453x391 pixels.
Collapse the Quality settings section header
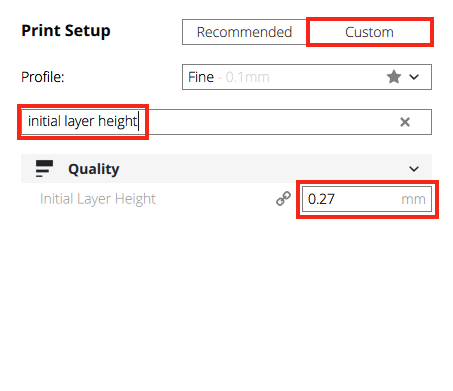point(226,169)
